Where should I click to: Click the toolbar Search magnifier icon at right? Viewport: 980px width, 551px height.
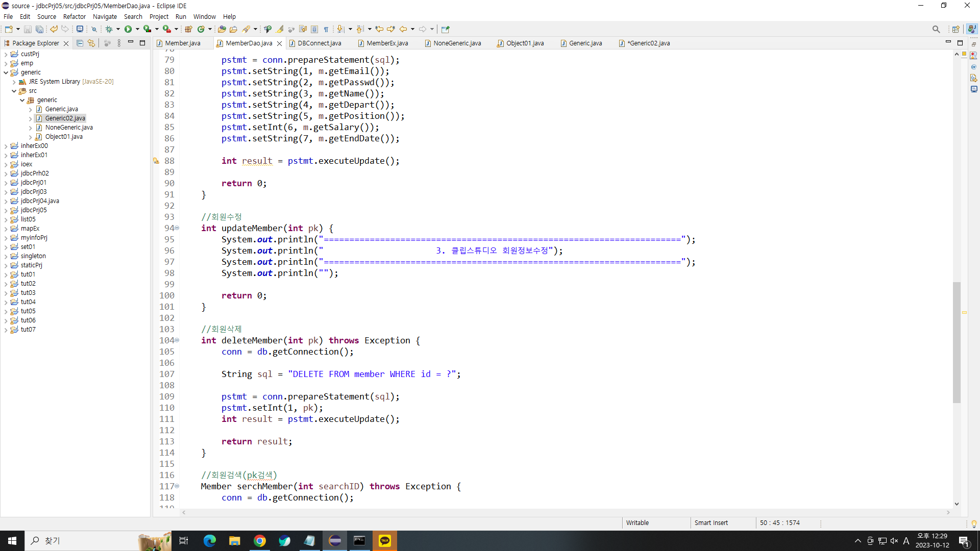click(936, 29)
